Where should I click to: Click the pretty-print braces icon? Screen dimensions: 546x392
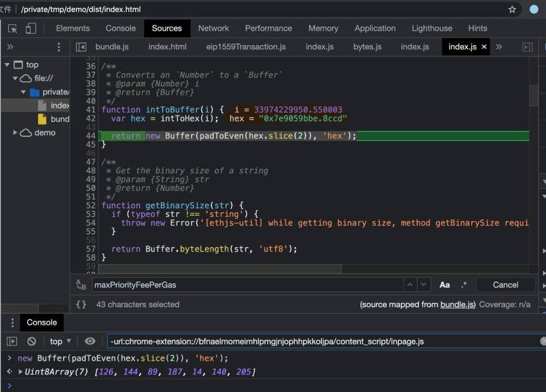click(x=81, y=305)
